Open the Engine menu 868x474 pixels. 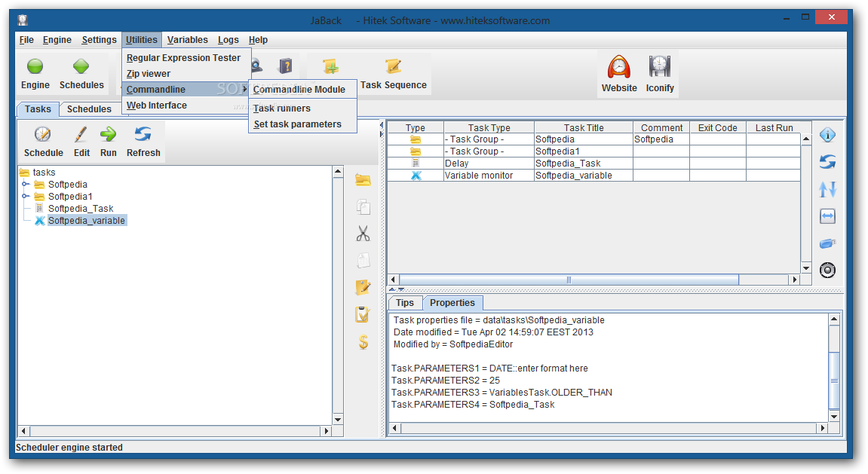(57, 40)
